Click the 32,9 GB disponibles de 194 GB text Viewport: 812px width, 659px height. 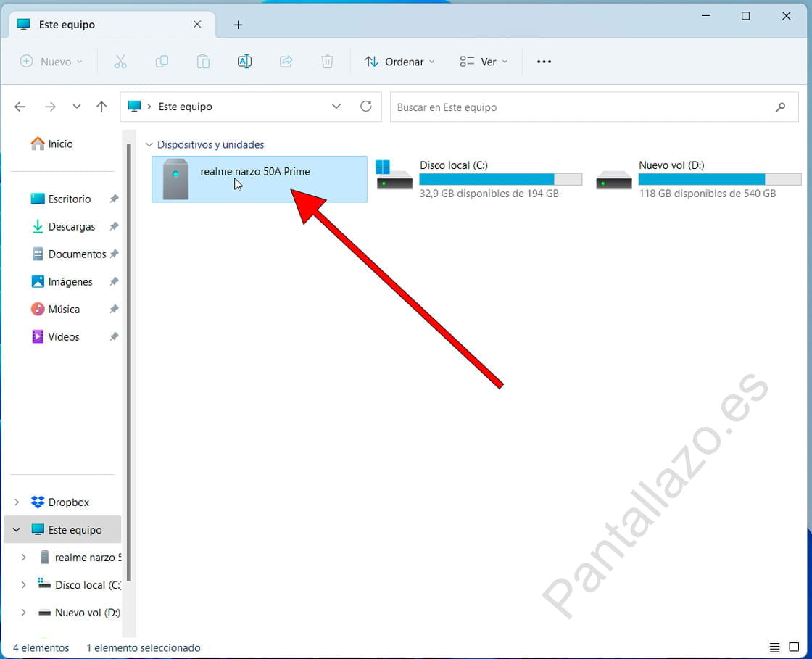489,194
